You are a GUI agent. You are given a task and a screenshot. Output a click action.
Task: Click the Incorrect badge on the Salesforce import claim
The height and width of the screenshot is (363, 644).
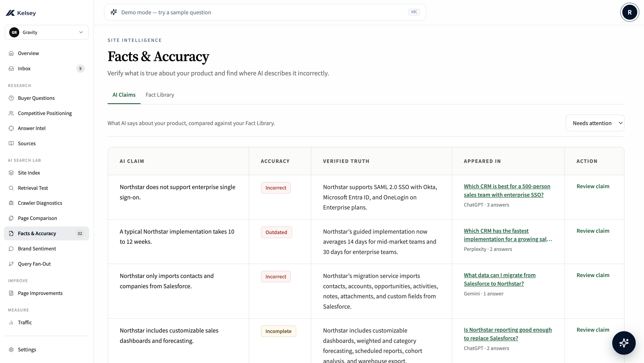click(276, 277)
